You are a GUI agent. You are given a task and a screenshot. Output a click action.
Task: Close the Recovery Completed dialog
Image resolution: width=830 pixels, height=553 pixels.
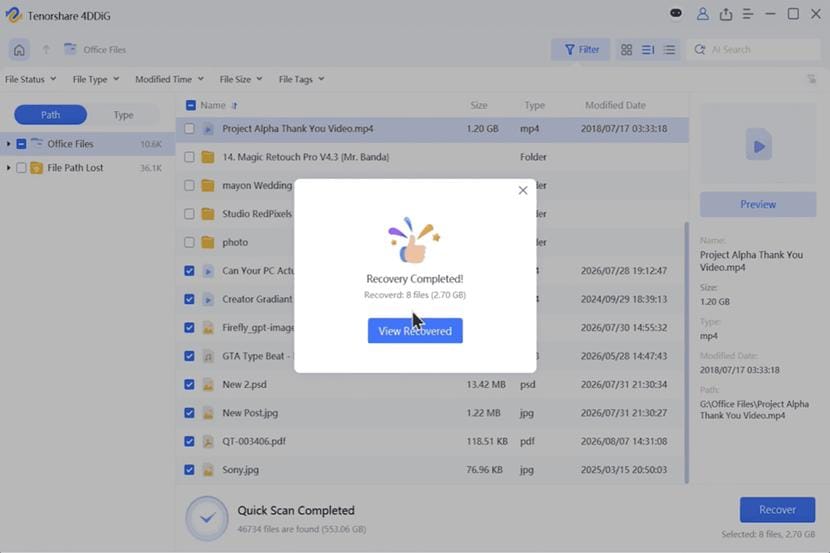[x=523, y=191]
